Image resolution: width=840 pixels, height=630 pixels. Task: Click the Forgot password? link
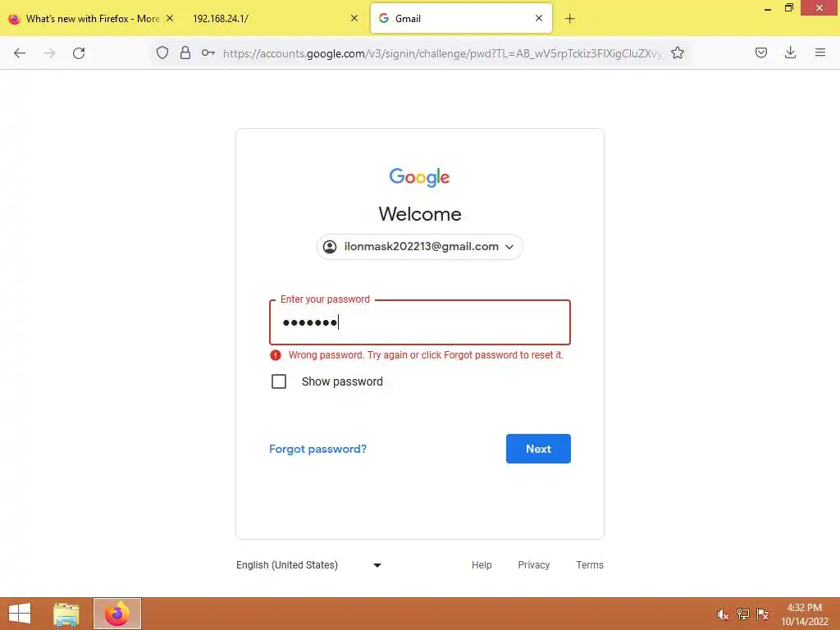pos(317,449)
